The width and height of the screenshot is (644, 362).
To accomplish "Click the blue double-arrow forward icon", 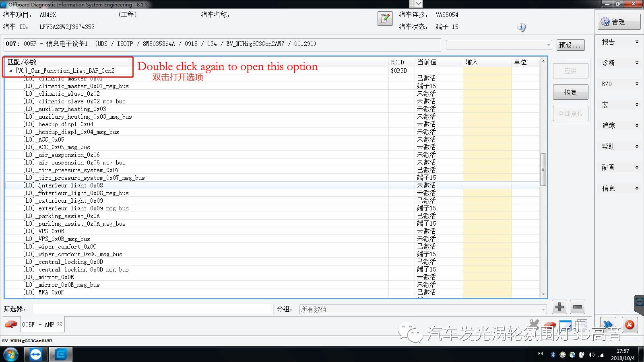I will pos(608,324).
